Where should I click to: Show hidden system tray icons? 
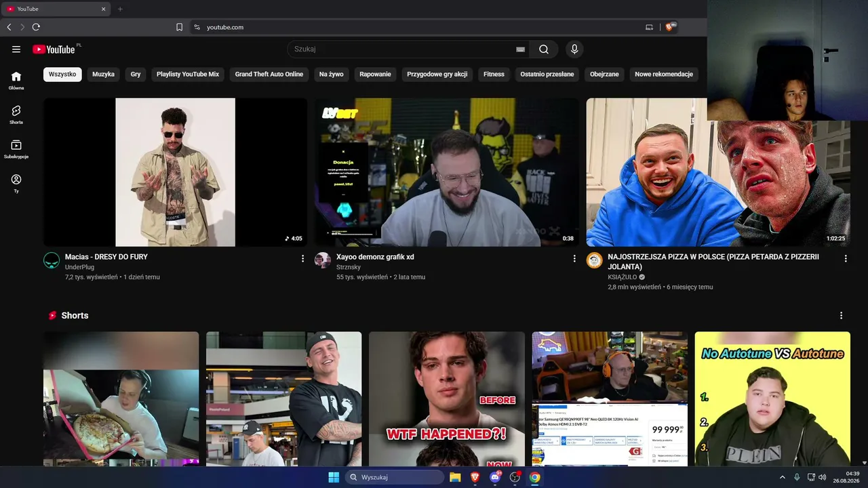782,477
